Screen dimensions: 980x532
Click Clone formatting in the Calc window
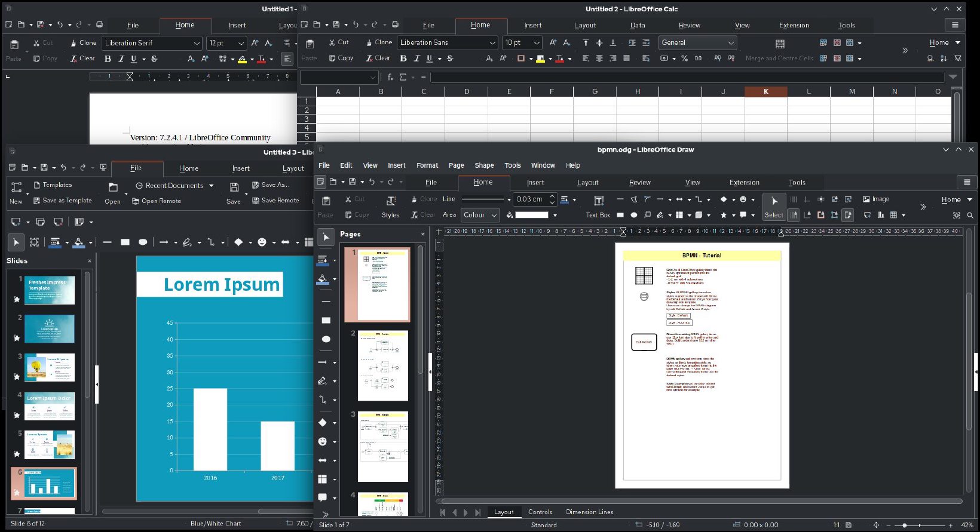(379, 42)
